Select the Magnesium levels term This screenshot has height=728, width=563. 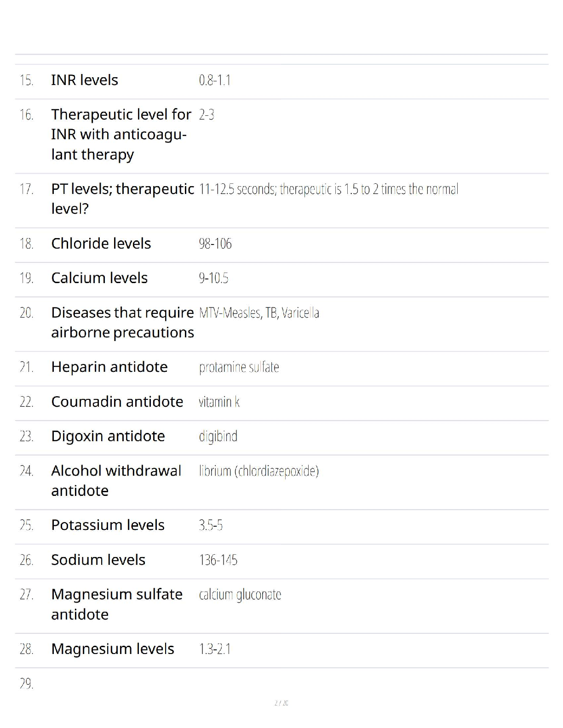click(112, 649)
